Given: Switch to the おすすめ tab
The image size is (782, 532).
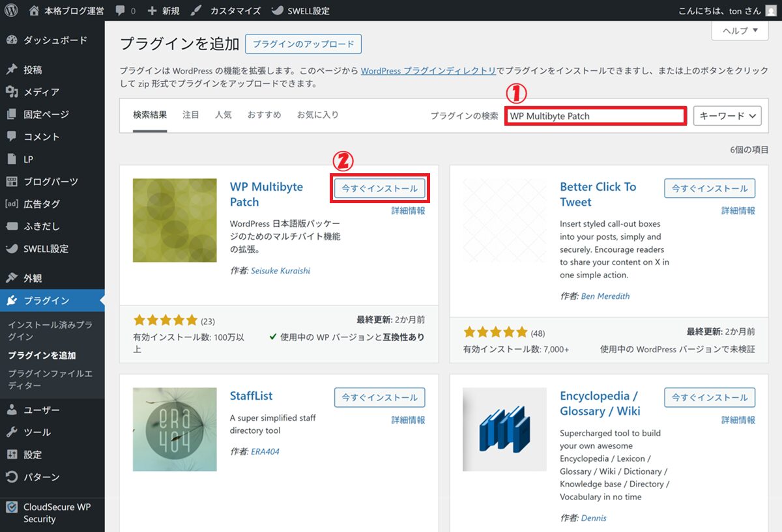Looking at the screenshot, I should click(x=264, y=115).
